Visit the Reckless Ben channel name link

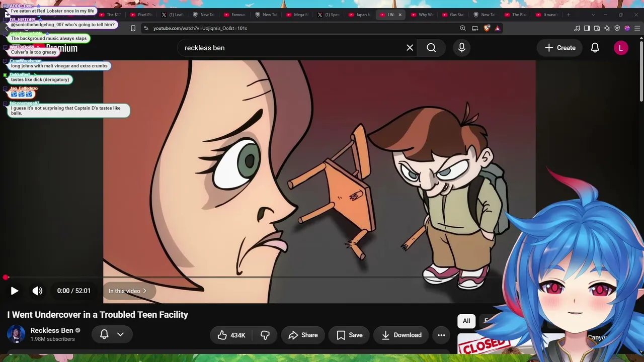tap(52, 330)
